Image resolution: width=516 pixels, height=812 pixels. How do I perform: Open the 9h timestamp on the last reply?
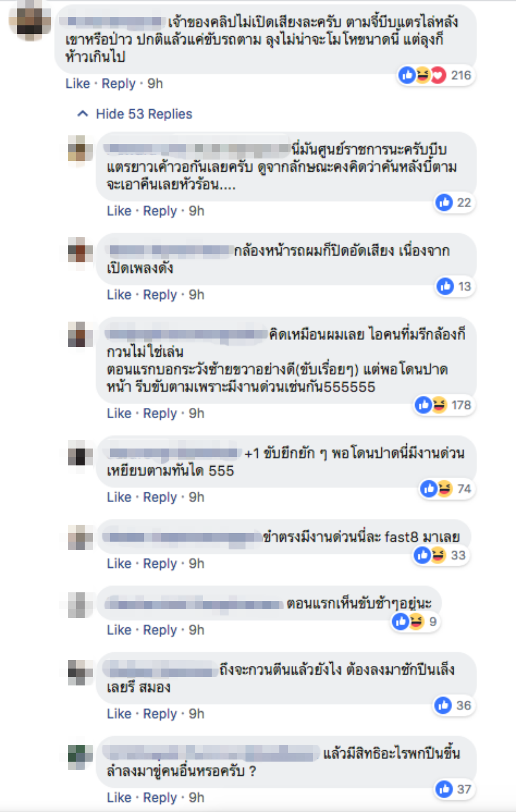click(197, 797)
